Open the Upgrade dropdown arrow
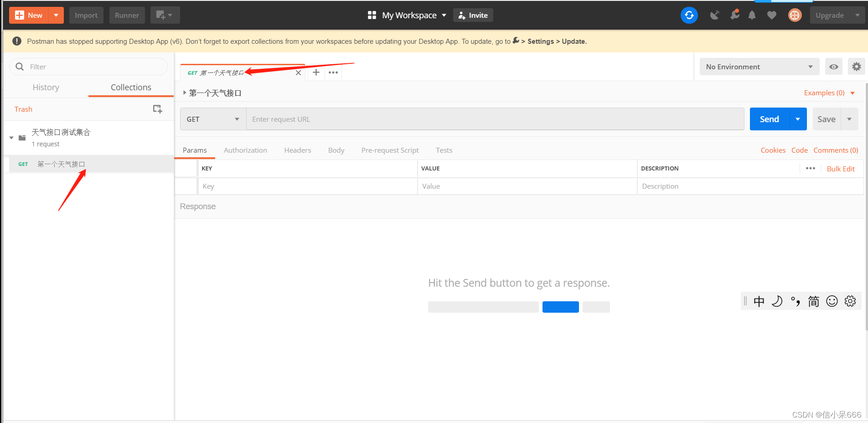Viewport: 868px width, 423px height. coord(858,15)
